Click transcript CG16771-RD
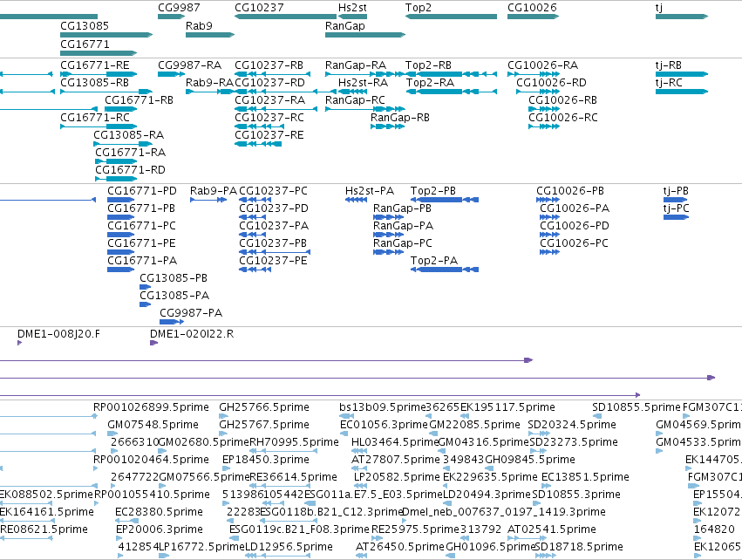 click(130, 169)
